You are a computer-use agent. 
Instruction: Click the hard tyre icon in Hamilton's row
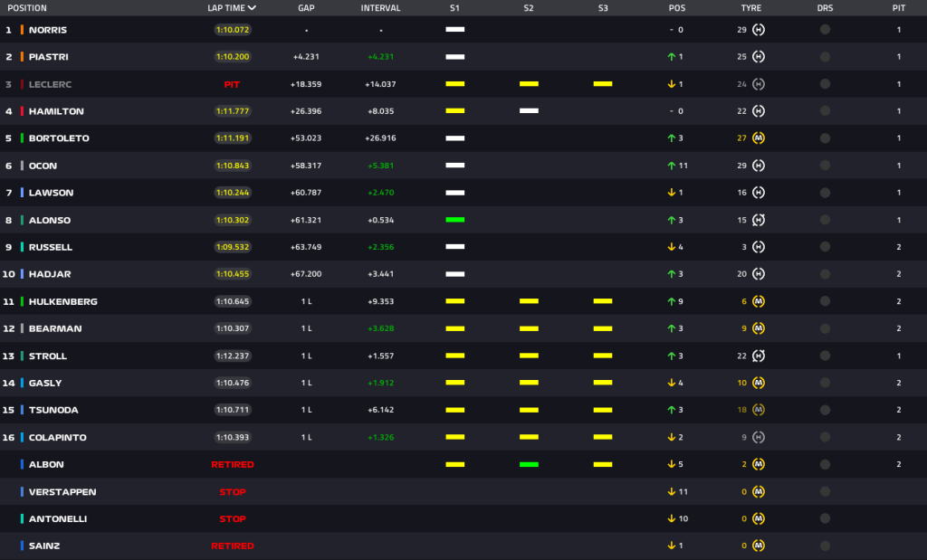pos(759,111)
